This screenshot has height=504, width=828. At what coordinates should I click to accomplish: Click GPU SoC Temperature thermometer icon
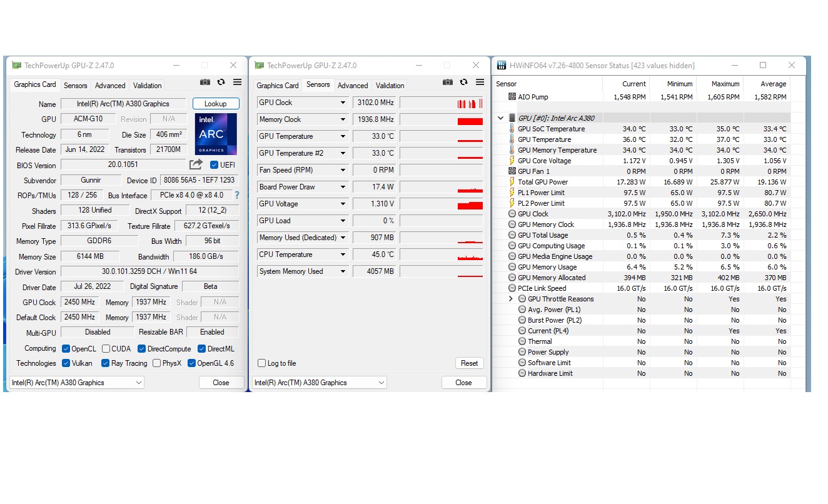point(512,129)
